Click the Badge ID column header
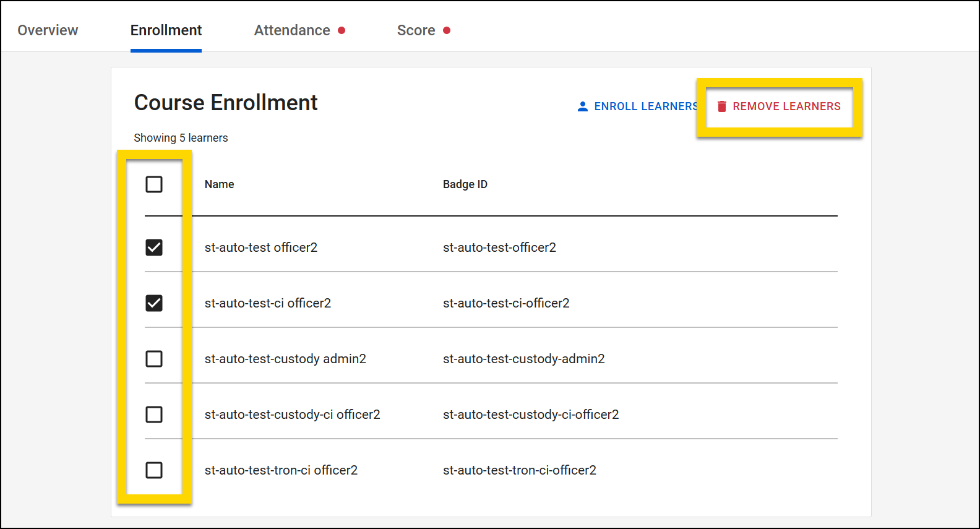Viewport: 980px width, 529px height. coord(465,184)
